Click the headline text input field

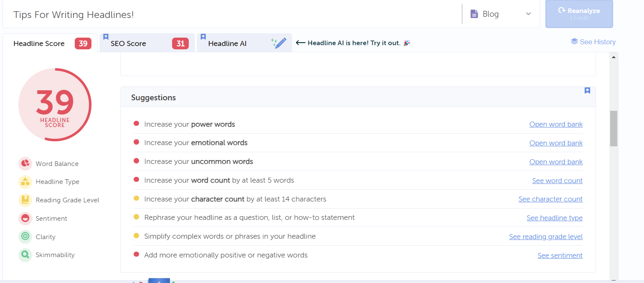pos(230,15)
